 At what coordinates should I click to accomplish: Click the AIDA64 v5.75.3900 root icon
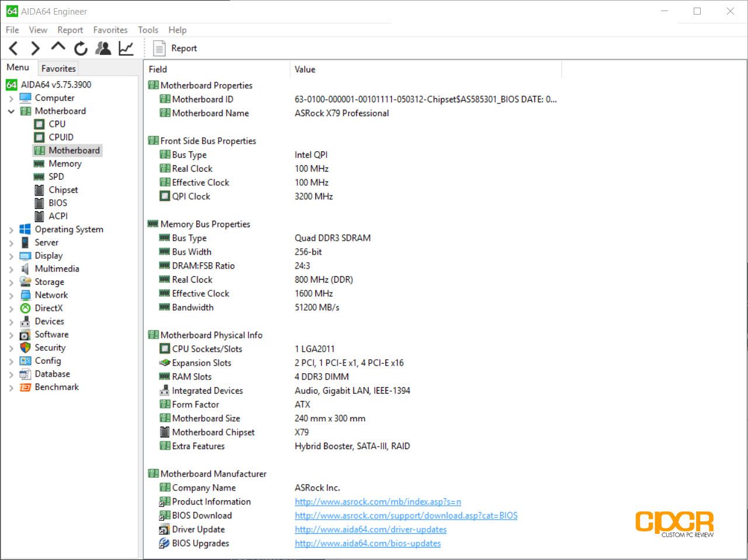click(x=12, y=85)
